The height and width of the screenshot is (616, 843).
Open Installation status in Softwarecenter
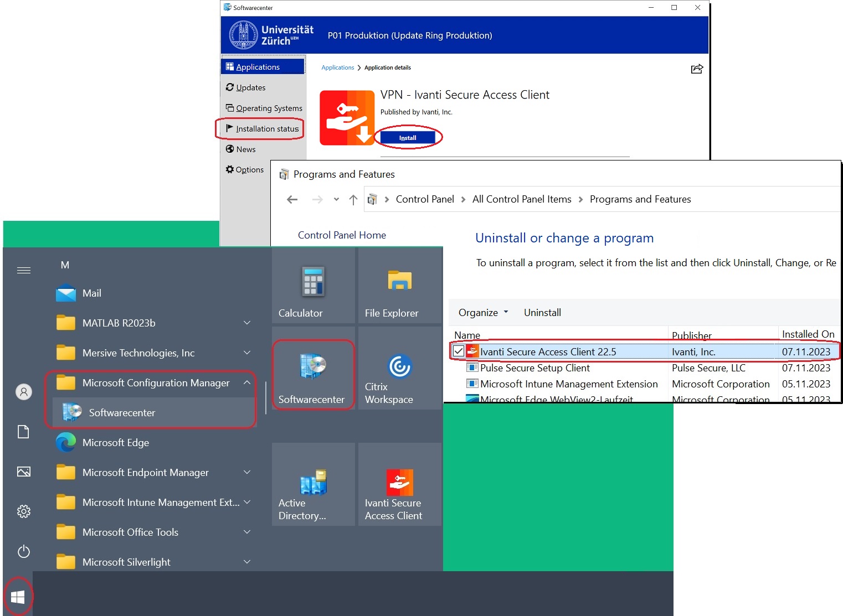263,128
